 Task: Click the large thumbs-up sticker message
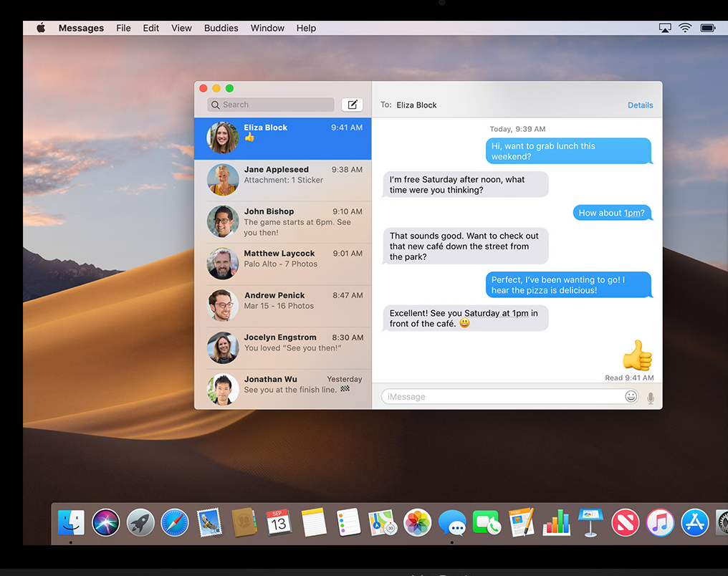click(638, 355)
